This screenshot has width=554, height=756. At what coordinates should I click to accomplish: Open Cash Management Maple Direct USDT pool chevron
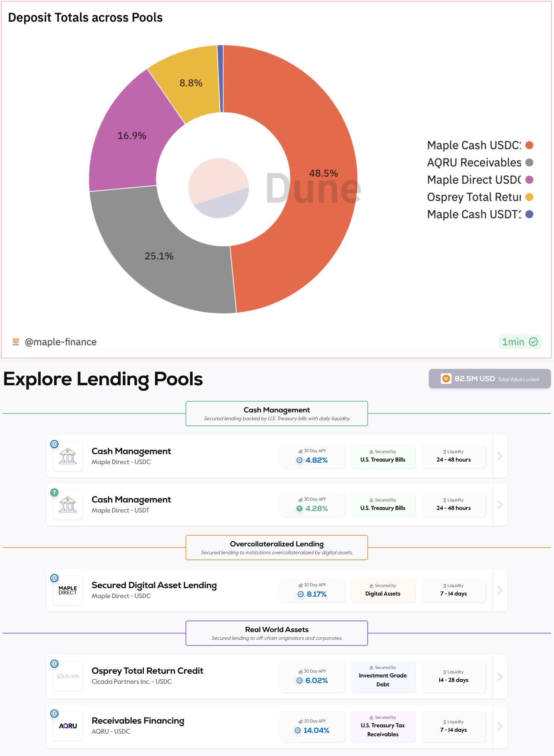tap(500, 505)
